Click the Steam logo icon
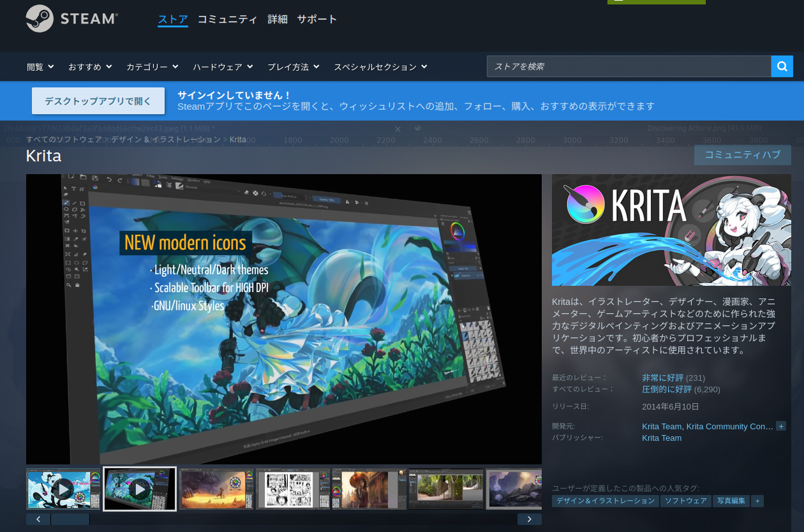The image size is (804, 532). 40,18
